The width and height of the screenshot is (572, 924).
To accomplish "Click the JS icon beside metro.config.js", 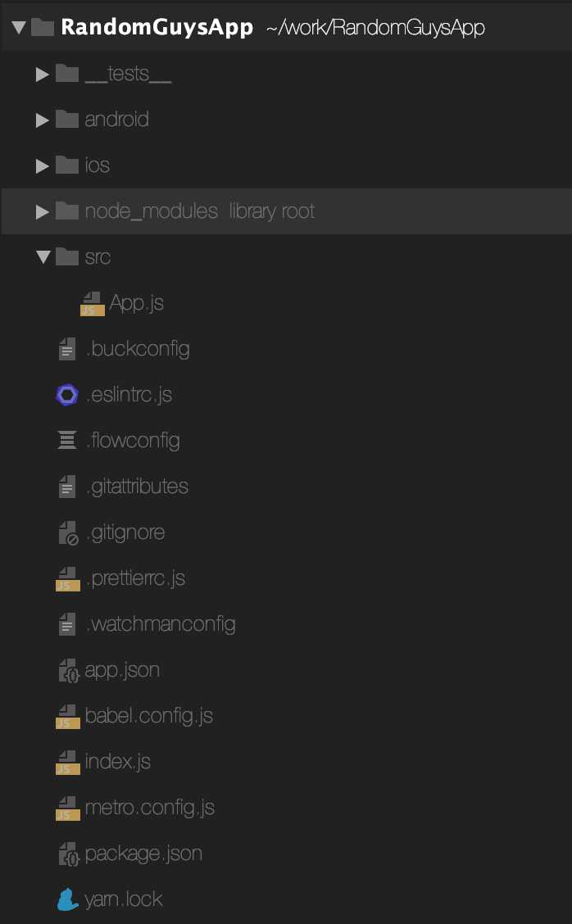I will click(x=68, y=808).
